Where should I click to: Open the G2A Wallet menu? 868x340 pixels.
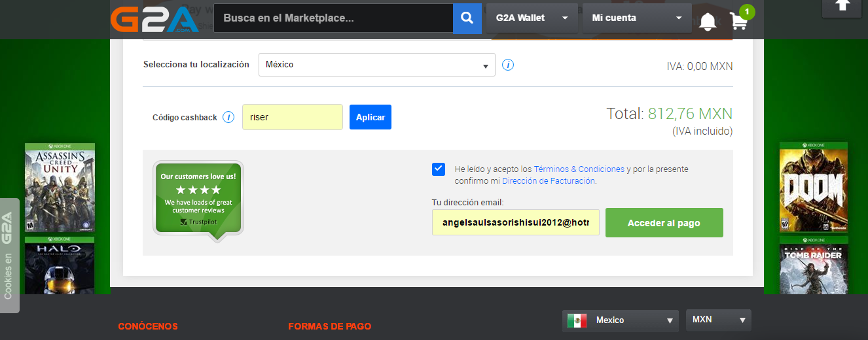tap(532, 18)
